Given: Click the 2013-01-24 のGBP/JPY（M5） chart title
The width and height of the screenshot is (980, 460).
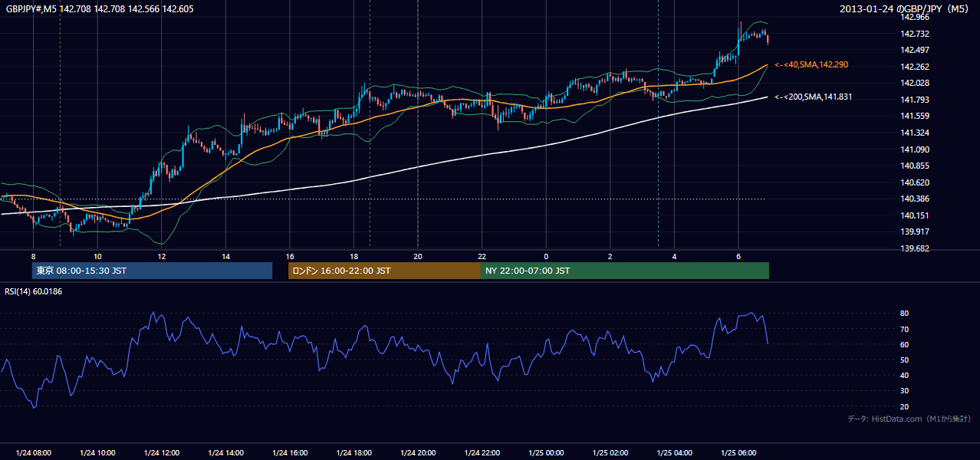Looking at the screenshot, I should 906,9.
